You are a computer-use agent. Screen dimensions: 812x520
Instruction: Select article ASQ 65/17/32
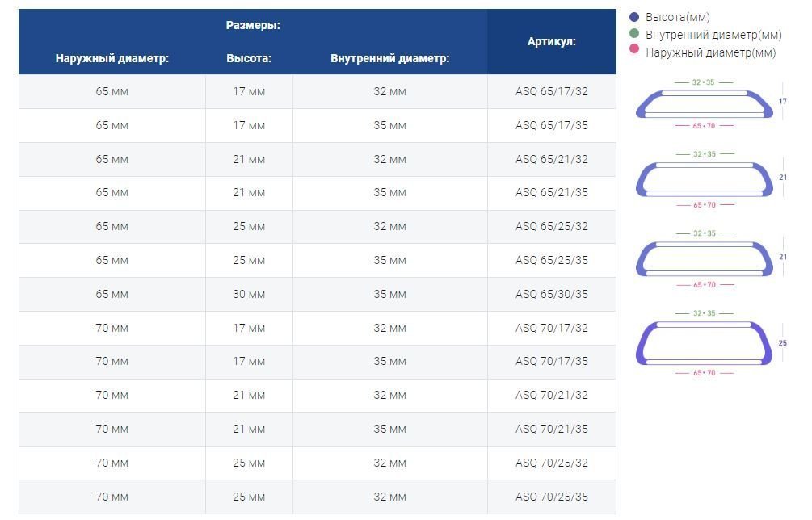[552, 92]
